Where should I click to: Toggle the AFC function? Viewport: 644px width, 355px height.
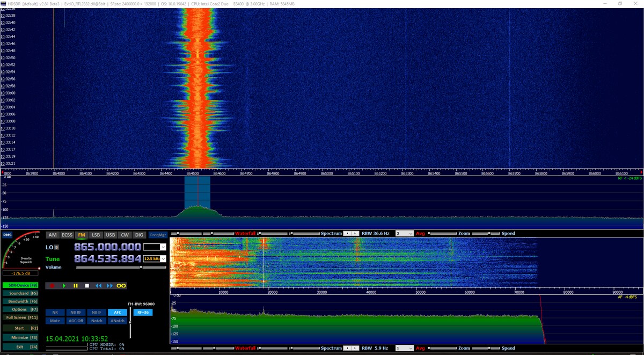pyautogui.click(x=117, y=312)
